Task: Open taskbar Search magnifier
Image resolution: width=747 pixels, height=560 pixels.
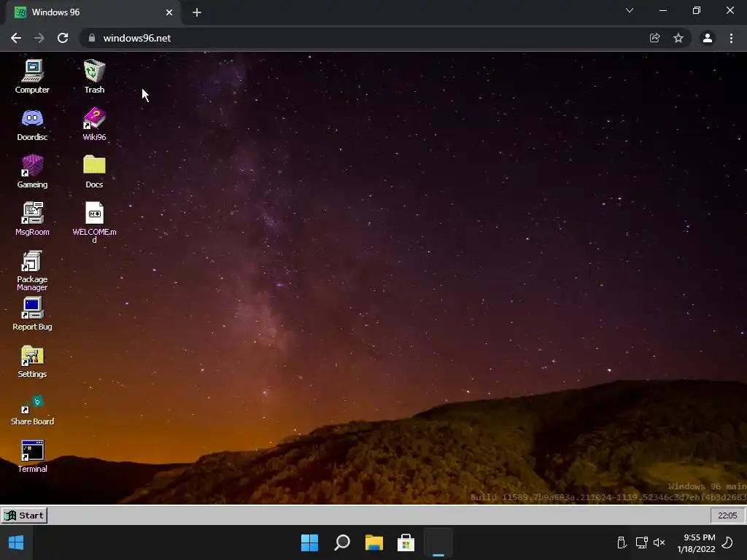Action: (x=342, y=542)
